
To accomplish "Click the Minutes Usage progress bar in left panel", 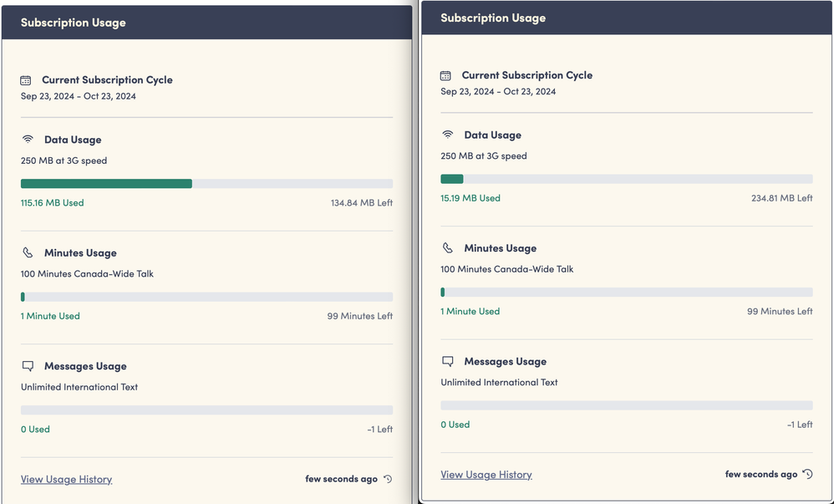I will point(206,297).
